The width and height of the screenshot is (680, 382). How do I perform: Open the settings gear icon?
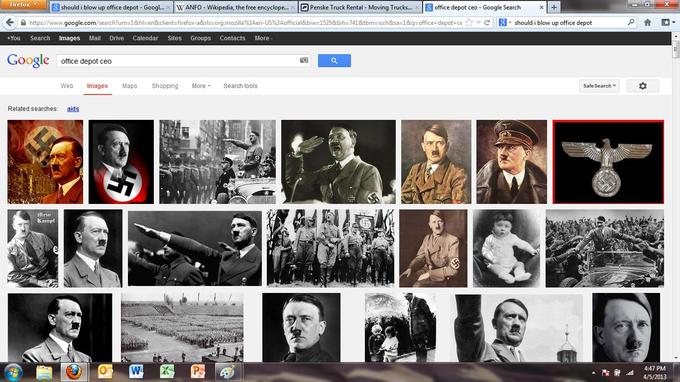tap(643, 86)
